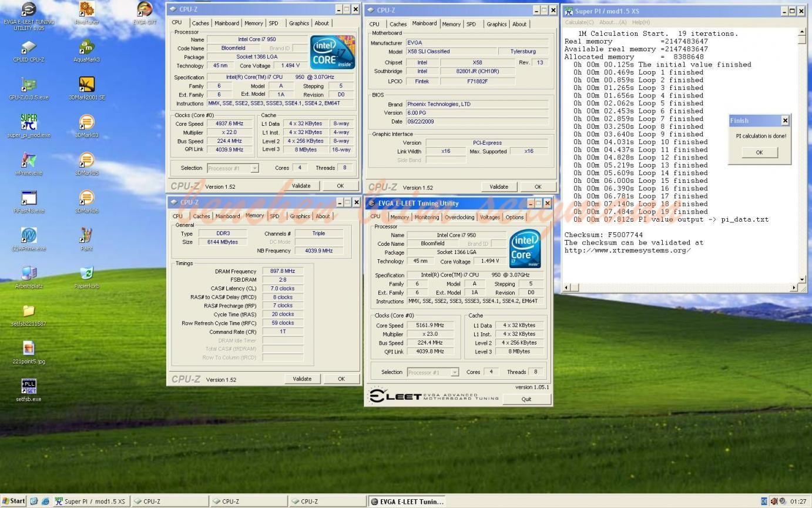Click DRAM Frequency 897.8 MHz value

point(283,271)
